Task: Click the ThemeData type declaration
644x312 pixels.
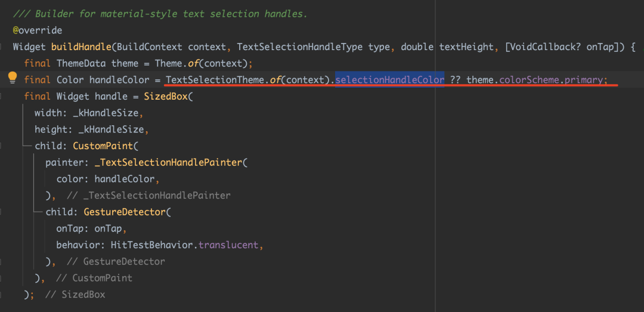Action: [81, 63]
